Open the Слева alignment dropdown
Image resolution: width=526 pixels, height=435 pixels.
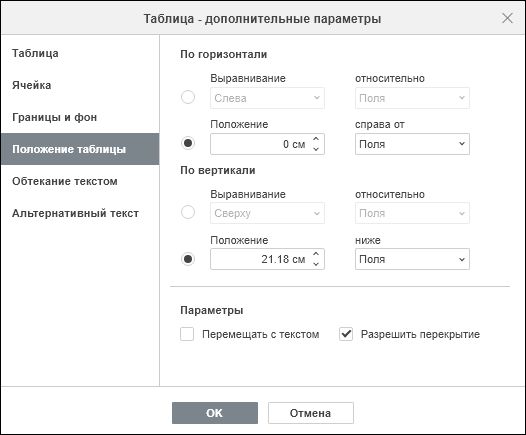[267, 98]
